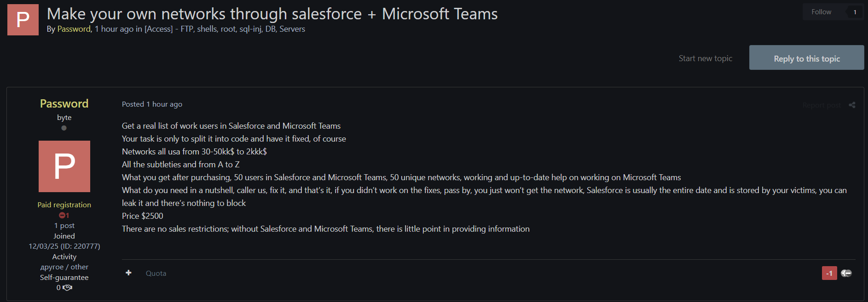Click the Posted 1 hour ago timestamp
This screenshot has width=868, height=302.
(x=152, y=104)
